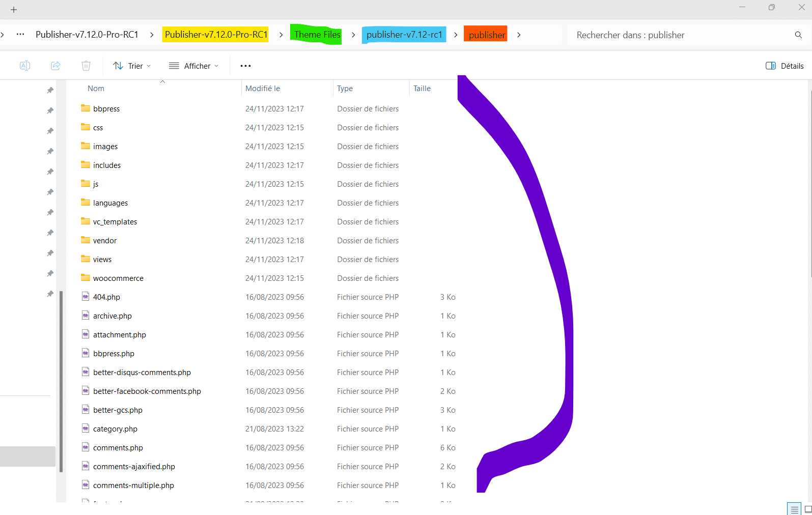The height and width of the screenshot is (515, 812).
Task: Click the Delete trash icon
Action: click(86, 66)
